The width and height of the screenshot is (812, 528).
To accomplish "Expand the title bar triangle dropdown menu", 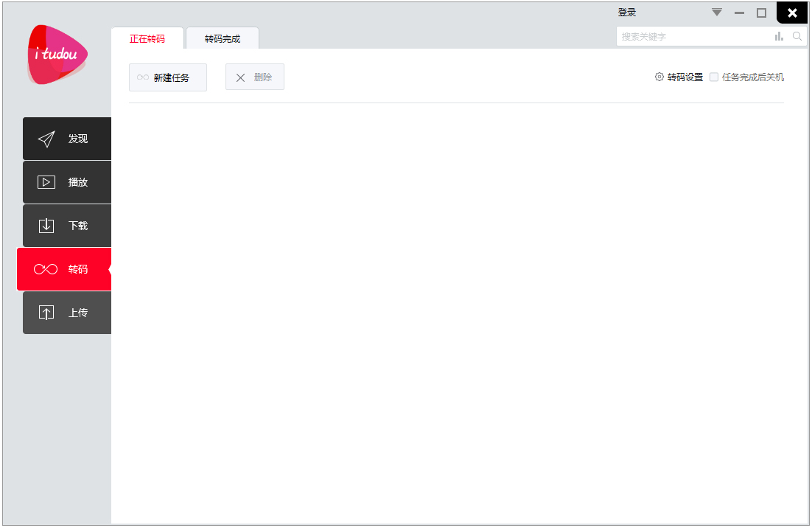I will coord(717,13).
